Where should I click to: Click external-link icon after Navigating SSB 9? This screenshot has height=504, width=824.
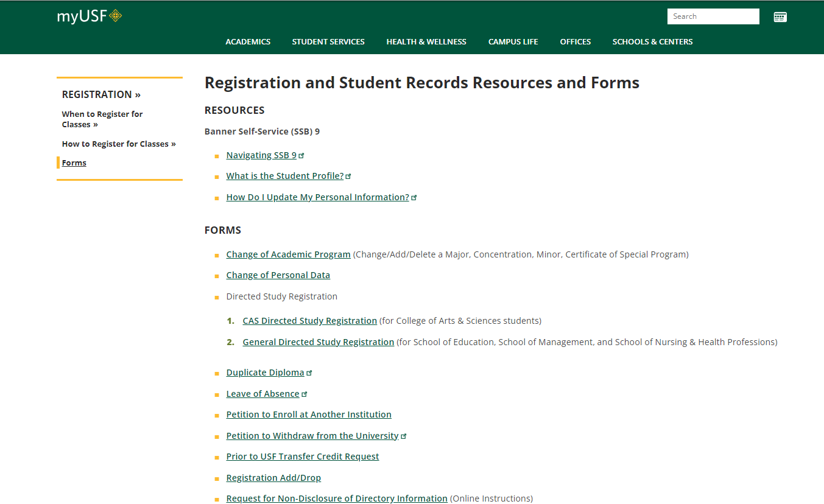coord(301,156)
